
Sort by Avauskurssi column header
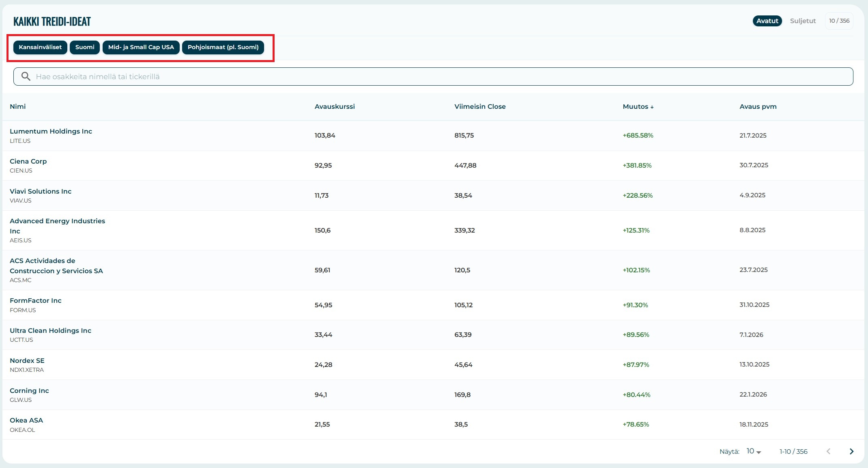click(335, 106)
